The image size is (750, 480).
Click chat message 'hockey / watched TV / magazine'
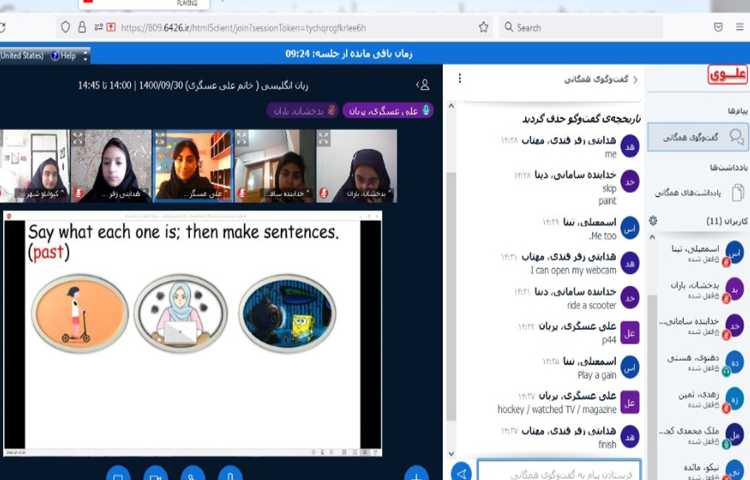557,409
